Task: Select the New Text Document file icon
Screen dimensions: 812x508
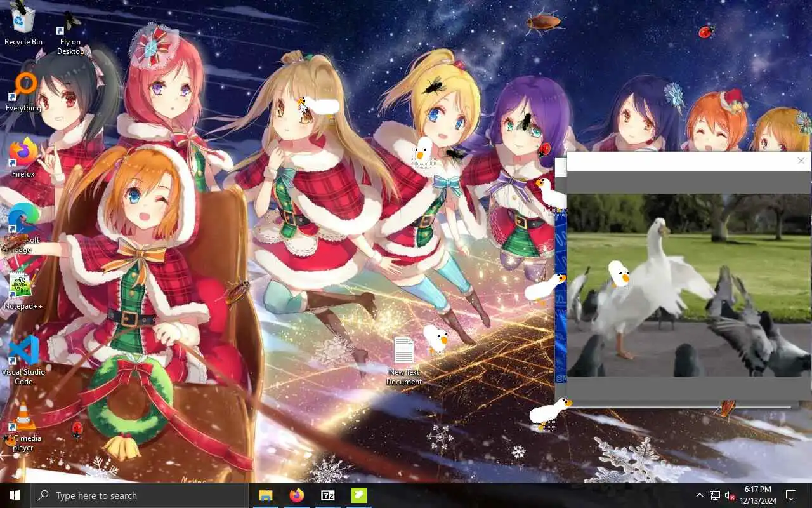Action: click(x=404, y=361)
